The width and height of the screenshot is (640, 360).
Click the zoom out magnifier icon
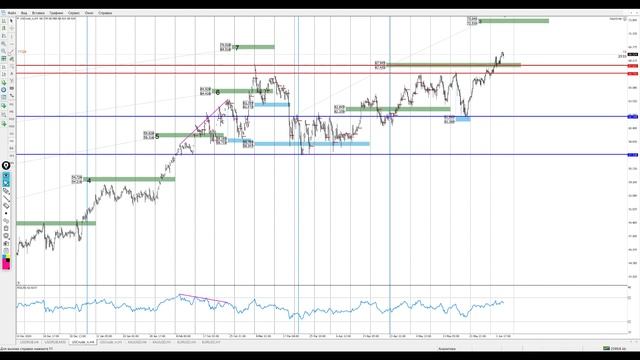pyautogui.click(x=4, y=51)
